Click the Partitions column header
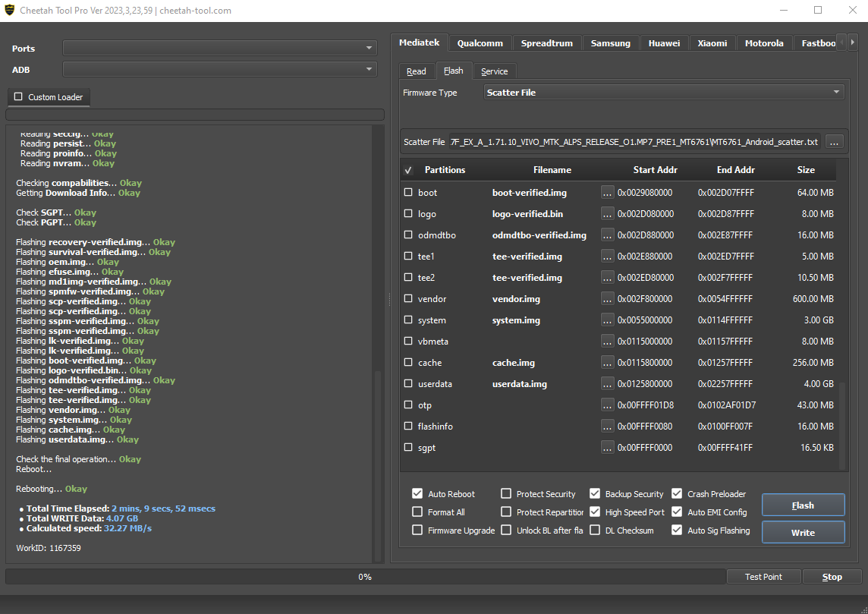868x614 pixels. [445, 170]
